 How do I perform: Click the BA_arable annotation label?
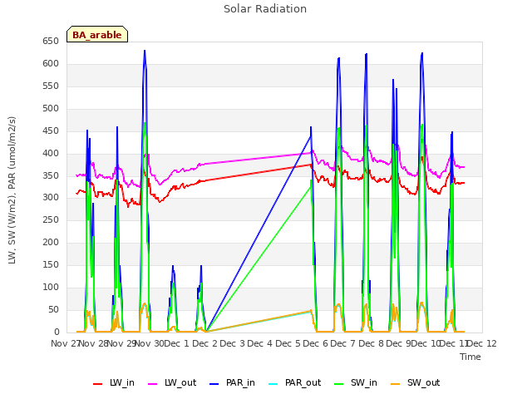pyautogui.click(x=97, y=35)
